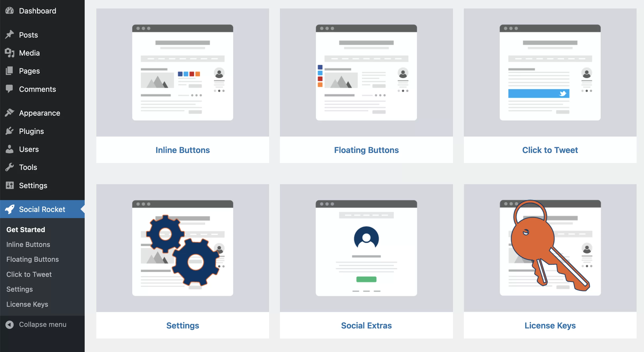Click the Social Extras profile icon
This screenshot has width=644, height=352.
click(x=366, y=238)
